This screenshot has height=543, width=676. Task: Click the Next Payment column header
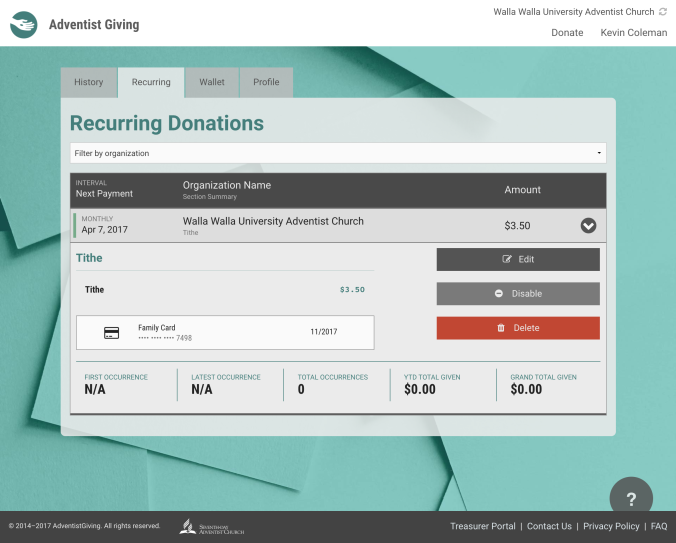pos(104,194)
